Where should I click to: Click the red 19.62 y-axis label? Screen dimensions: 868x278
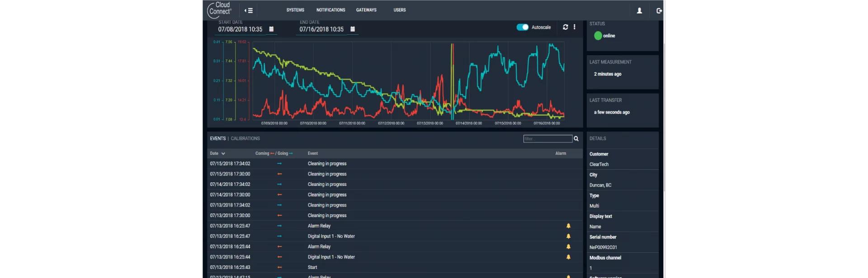242,42
